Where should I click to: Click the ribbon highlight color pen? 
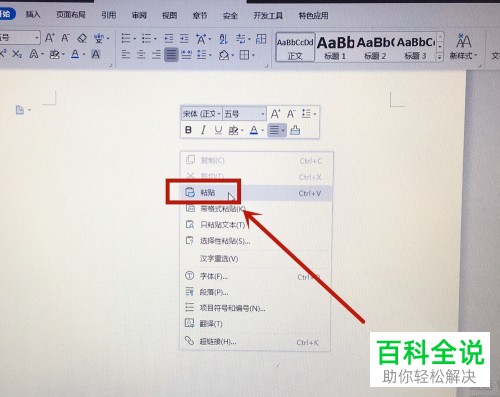point(54,54)
